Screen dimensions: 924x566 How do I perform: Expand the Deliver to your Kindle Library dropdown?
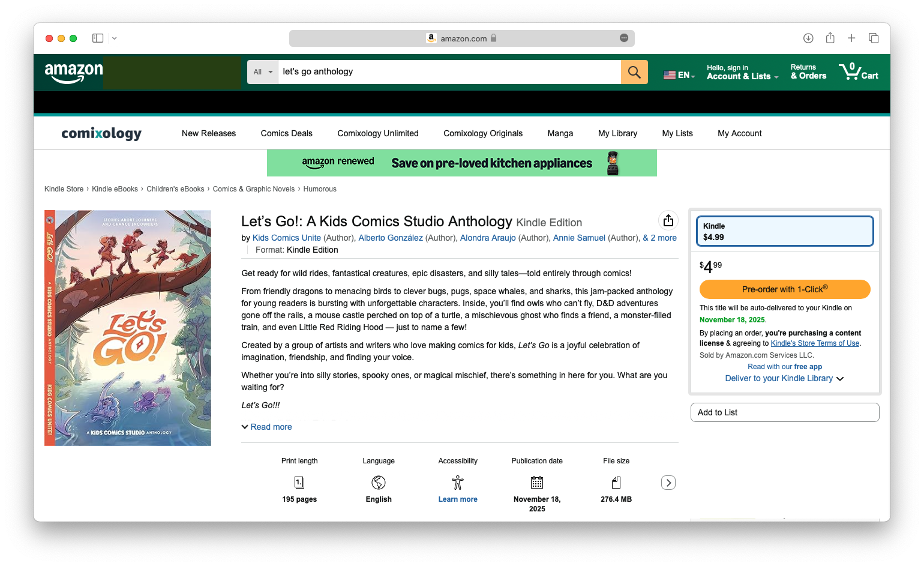(x=784, y=379)
